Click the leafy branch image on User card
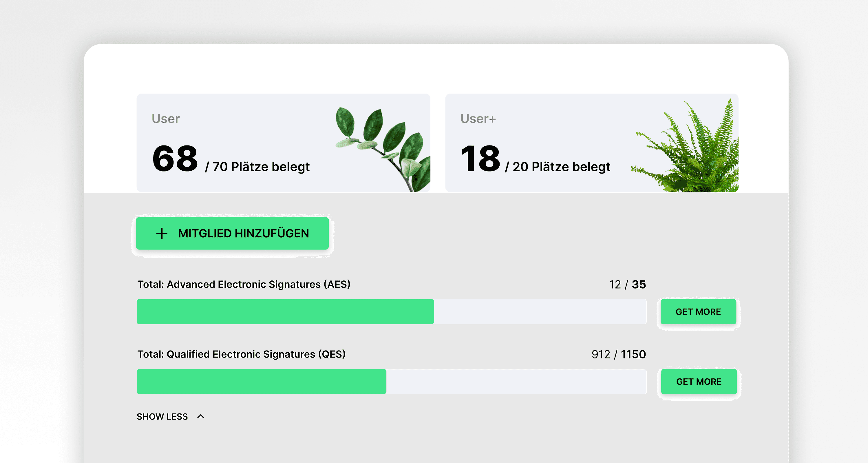Image resolution: width=868 pixels, height=463 pixels. coord(383,149)
